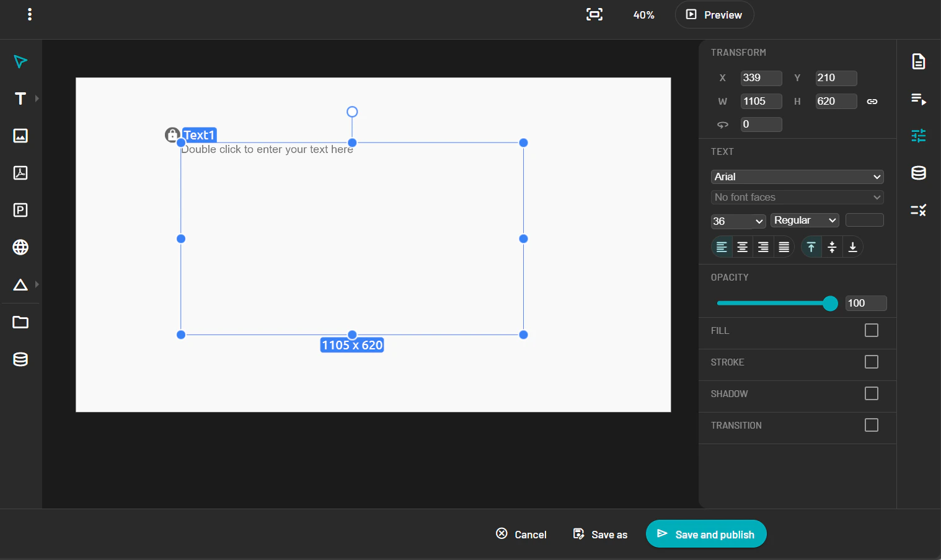Select the pointer selection tool
This screenshot has width=941, height=560.
[20, 61]
